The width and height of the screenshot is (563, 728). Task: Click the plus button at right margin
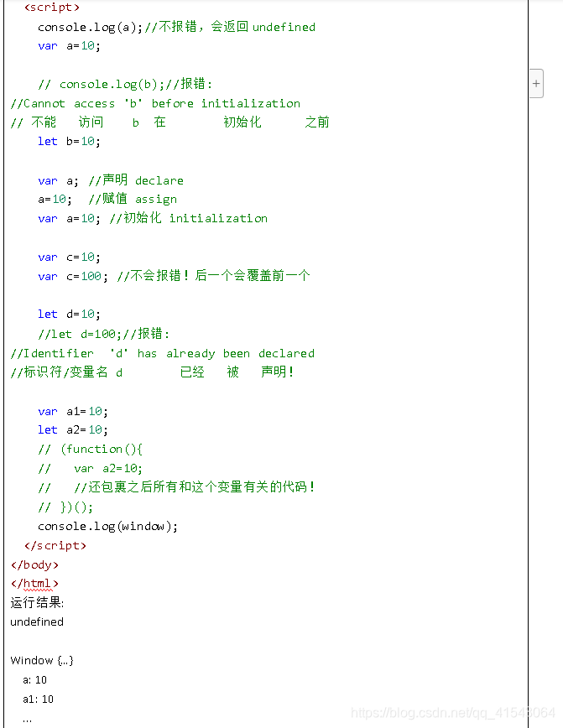(x=536, y=84)
